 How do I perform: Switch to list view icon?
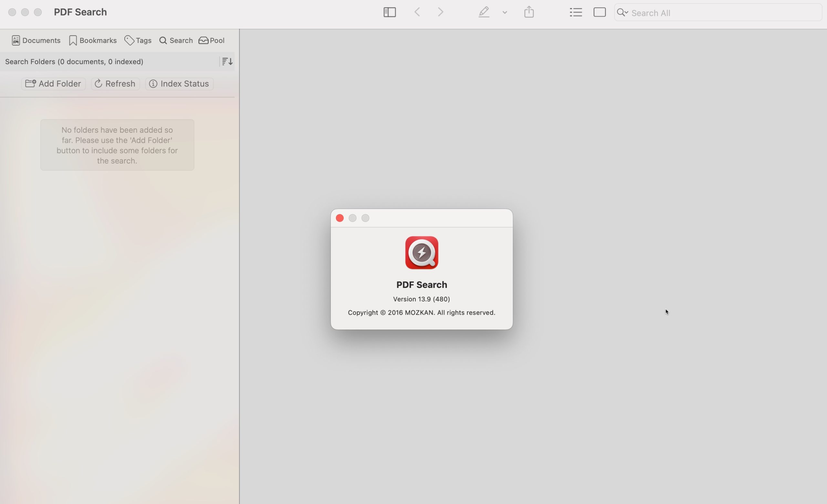[576, 12]
